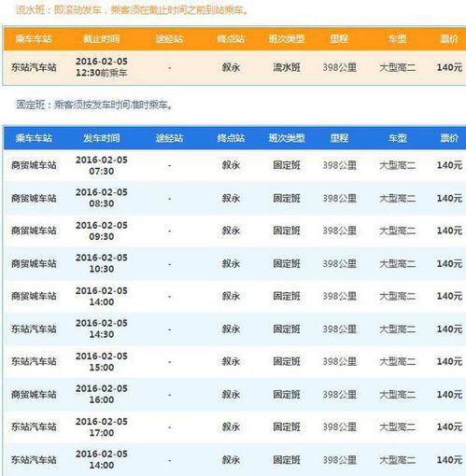The height and width of the screenshot is (476, 466).
Task: Click 140元 in the 07:30 row
Action: (449, 165)
